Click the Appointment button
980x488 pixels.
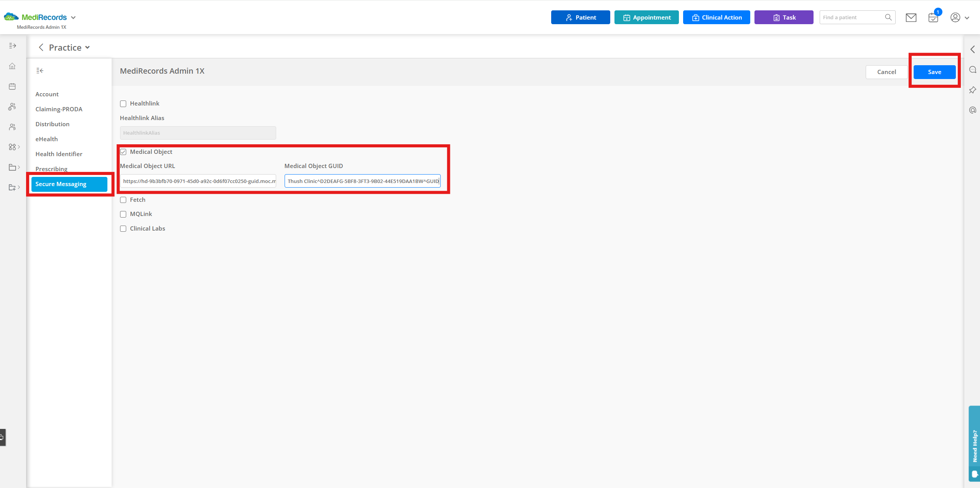tap(646, 17)
